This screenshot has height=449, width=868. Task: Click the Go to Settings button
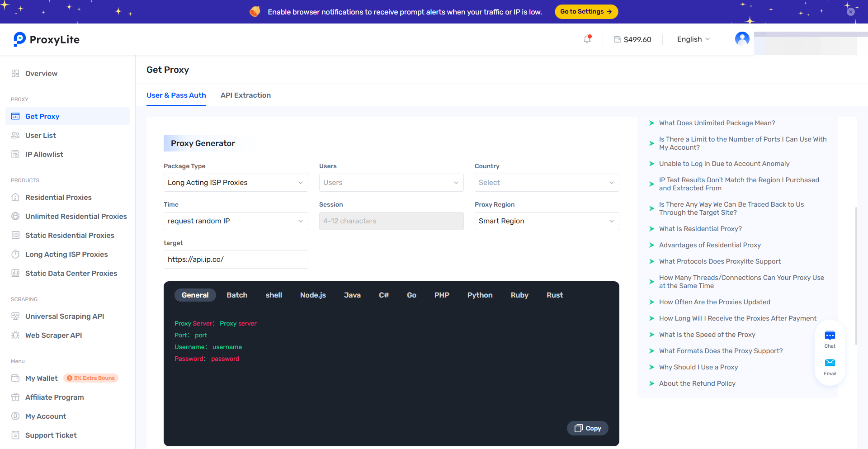586,12
